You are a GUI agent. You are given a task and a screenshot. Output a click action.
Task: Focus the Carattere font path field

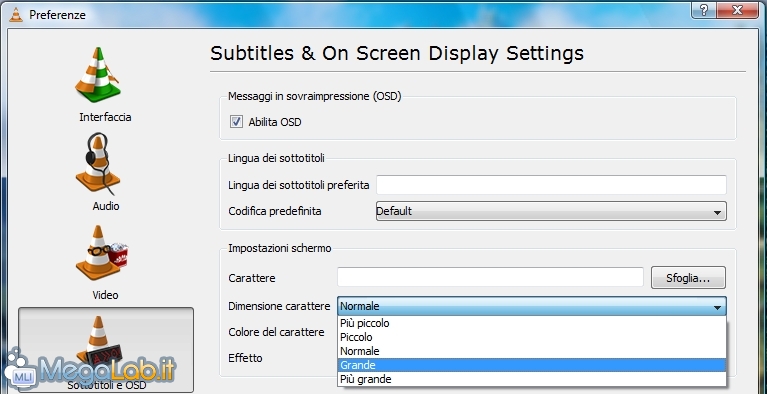click(x=490, y=277)
